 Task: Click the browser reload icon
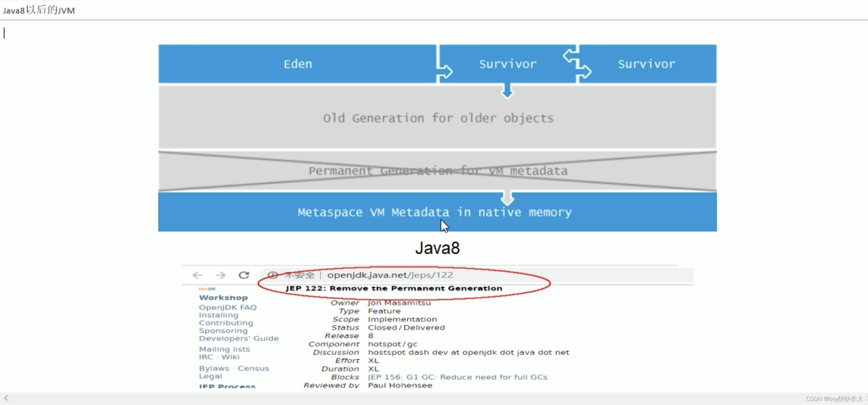243,275
